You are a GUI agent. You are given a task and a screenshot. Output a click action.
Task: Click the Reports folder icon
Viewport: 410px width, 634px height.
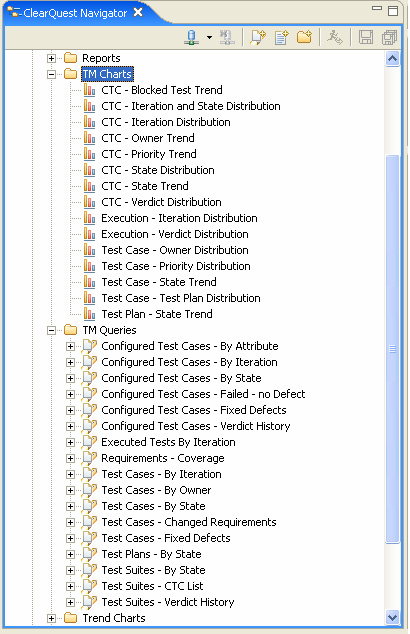click(x=70, y=58)
